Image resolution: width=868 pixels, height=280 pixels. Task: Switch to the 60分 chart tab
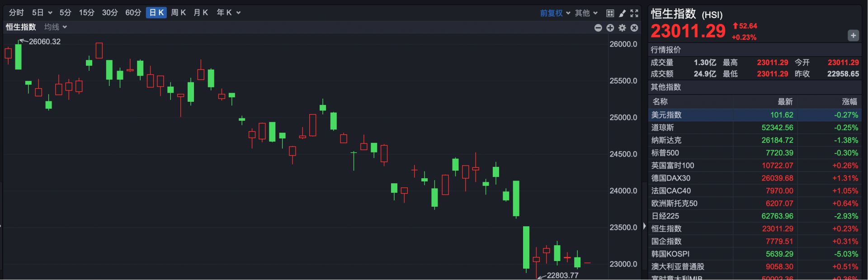coord(133,13)
